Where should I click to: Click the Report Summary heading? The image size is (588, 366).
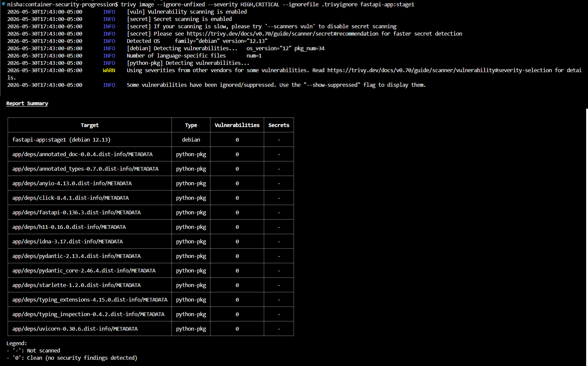(27, 103)
